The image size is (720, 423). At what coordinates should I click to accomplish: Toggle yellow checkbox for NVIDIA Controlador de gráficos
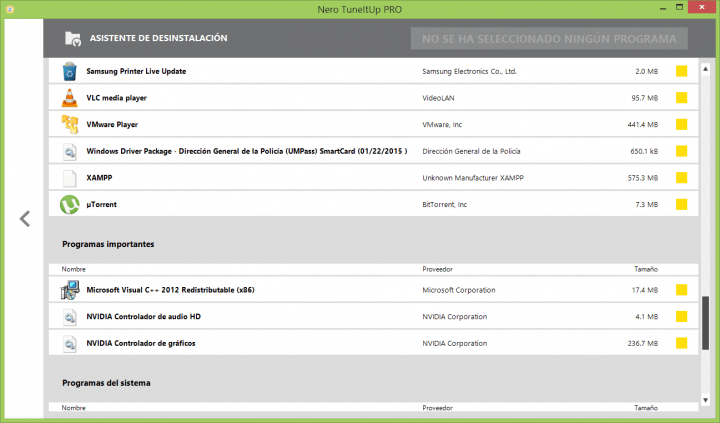point(681,343)
